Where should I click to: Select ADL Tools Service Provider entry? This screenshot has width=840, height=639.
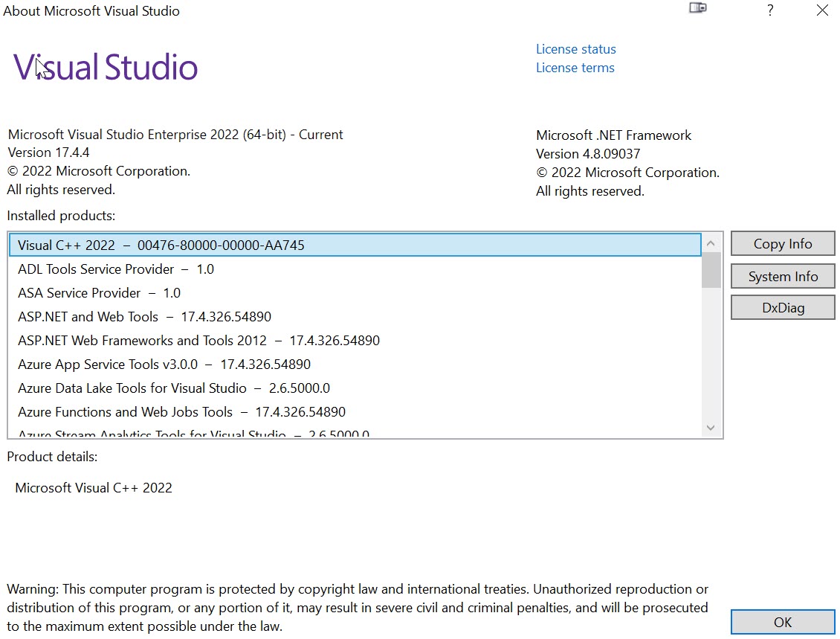click(116, 269)
